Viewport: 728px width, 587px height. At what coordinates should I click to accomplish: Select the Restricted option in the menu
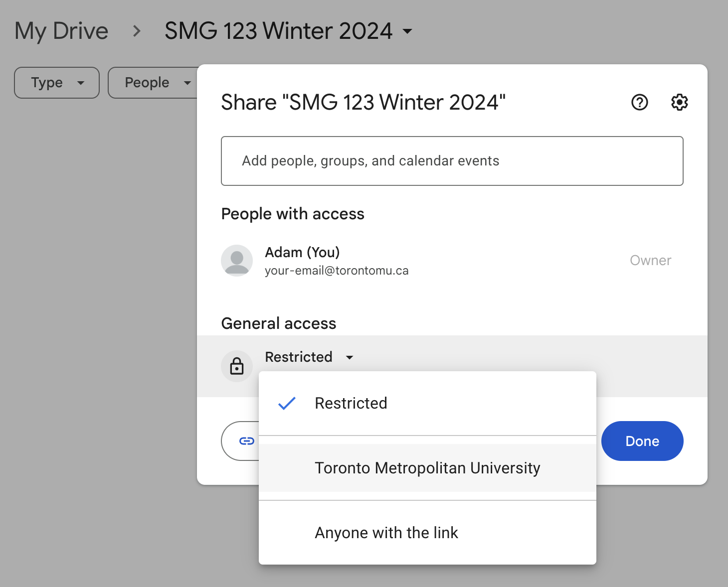point(351,403)
